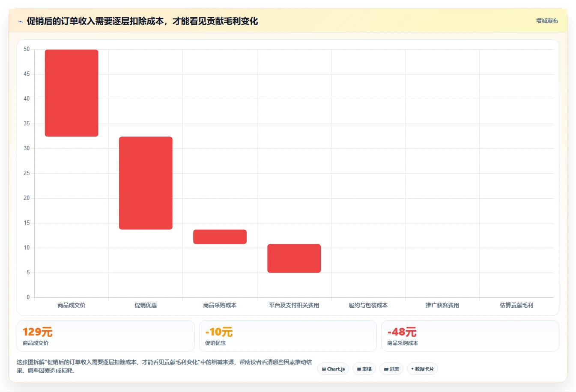This screenshot has height=392, width=576.
Task: Click the 平台及支付相关费用 x-axis label
Action: pos(294,305)
